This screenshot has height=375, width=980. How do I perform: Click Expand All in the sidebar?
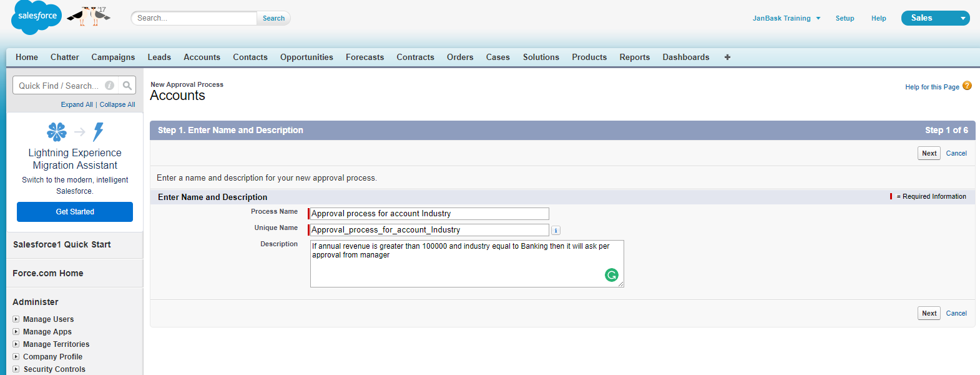pyautogui.click(x=77, y=105)
